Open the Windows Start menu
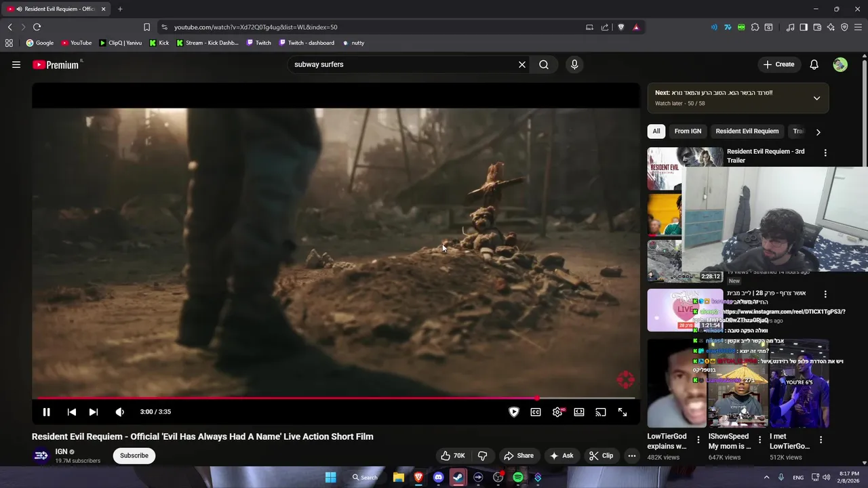Image resolution: width=868 pixels, height=488 pixels. [330, 477]
